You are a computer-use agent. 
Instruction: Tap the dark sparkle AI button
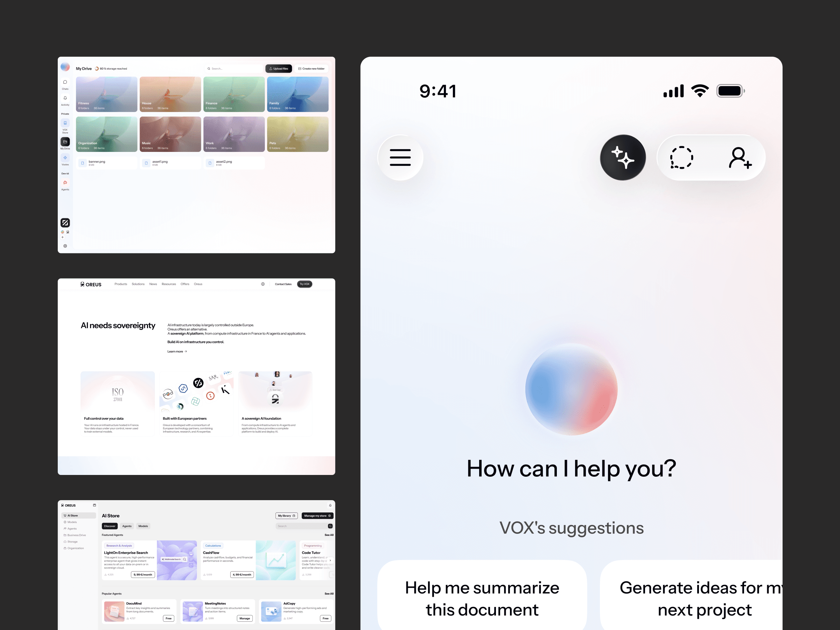coord(622,157)
